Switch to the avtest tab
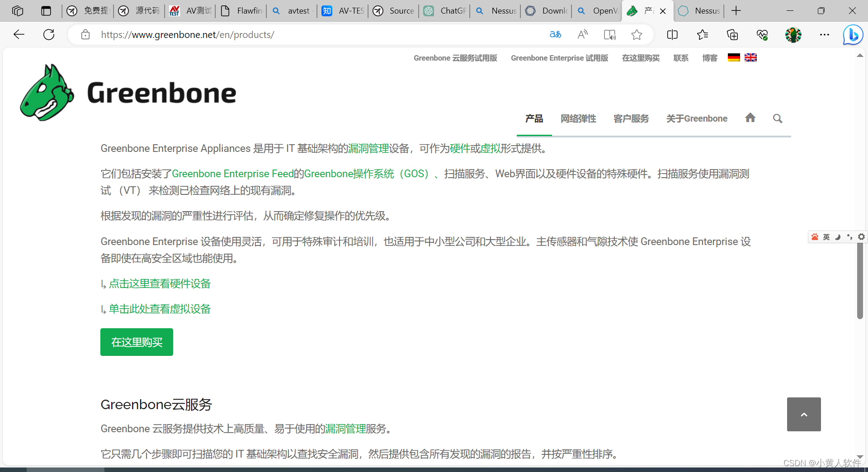Image resolution: width=868 pixels, height=472 pixels. [x=292, y=11]
